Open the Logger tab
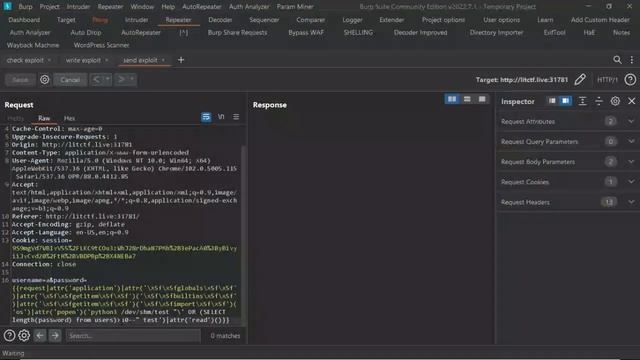Screen dimensions: 640x360 (352, 20)
